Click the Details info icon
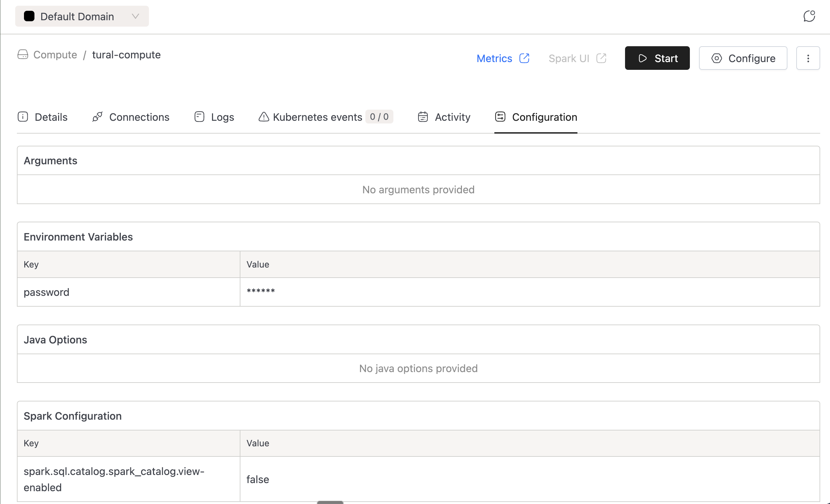The image size is (830, 504). tap(23, 117)
